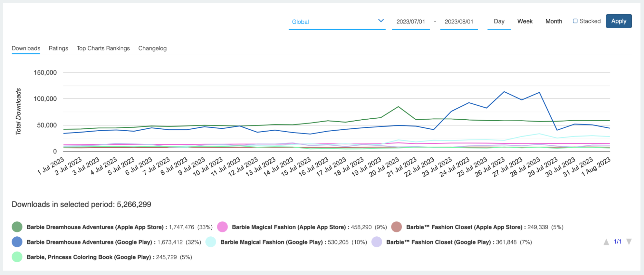Viewport: 644px width, 275px height.
Task: Click Barbie Fashion Closet (Google Play) label
Action: 439,242
